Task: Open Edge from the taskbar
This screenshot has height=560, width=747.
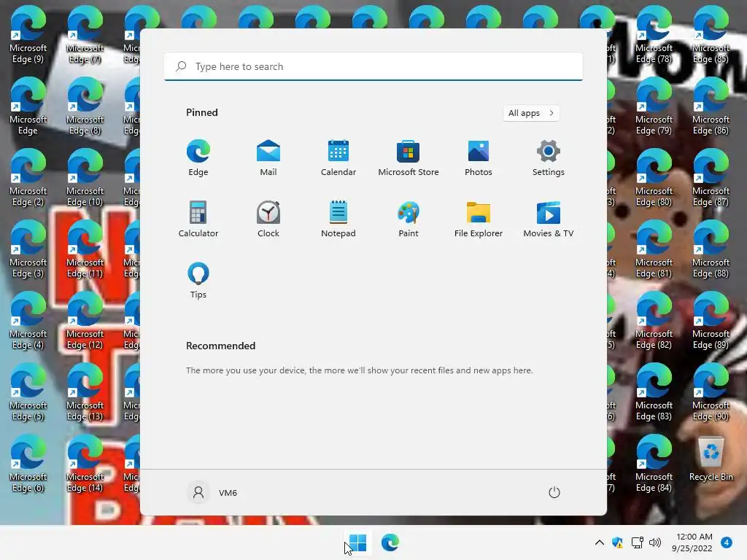Action: click(390, 542)
